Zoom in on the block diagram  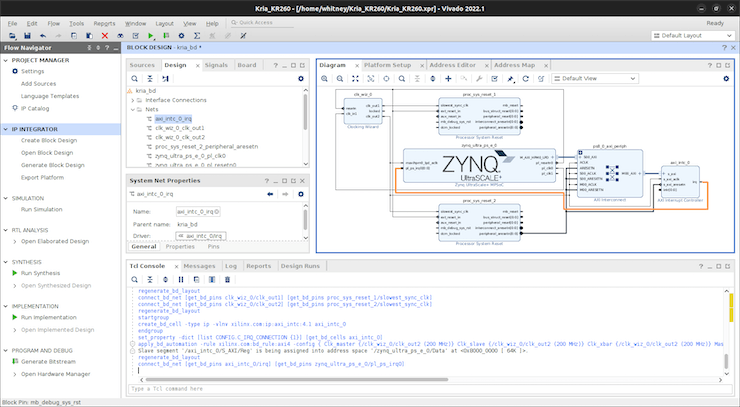point(326,78)
